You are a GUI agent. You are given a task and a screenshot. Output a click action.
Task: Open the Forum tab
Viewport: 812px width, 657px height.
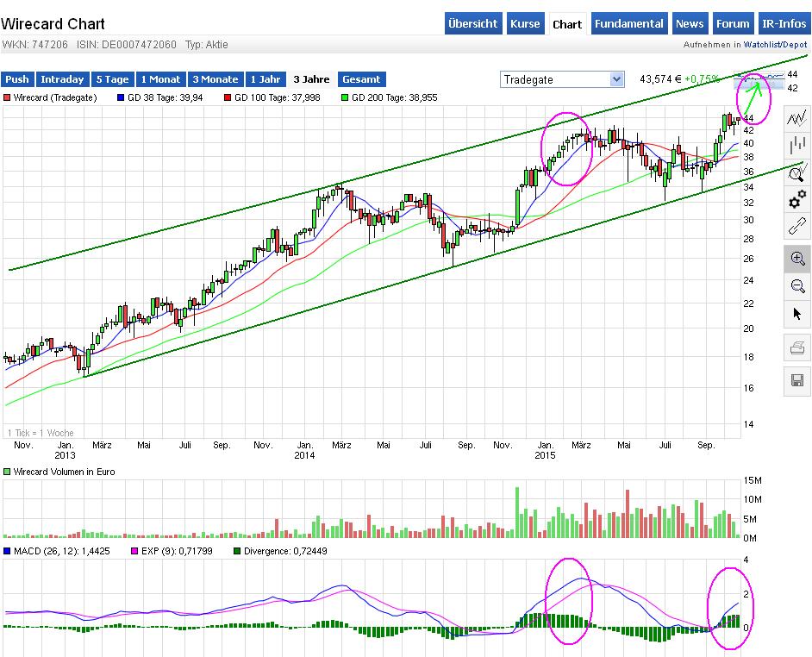coord(733,24)
